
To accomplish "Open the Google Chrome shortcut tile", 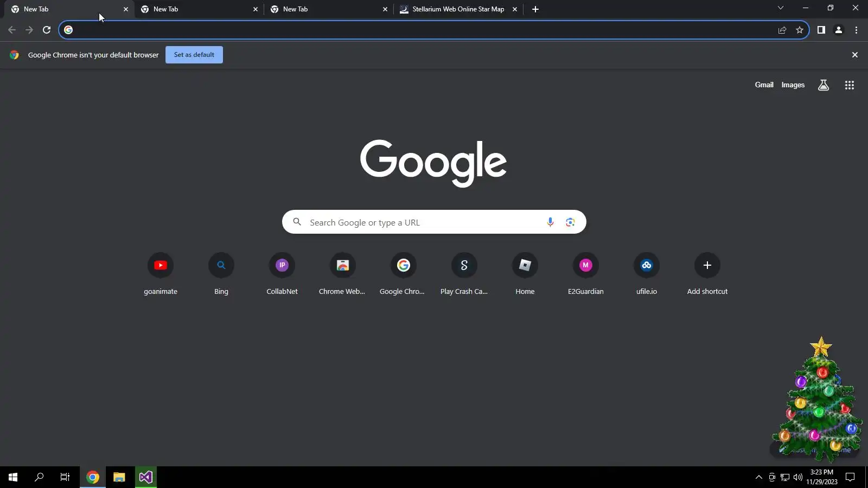I will pos(403,274).
